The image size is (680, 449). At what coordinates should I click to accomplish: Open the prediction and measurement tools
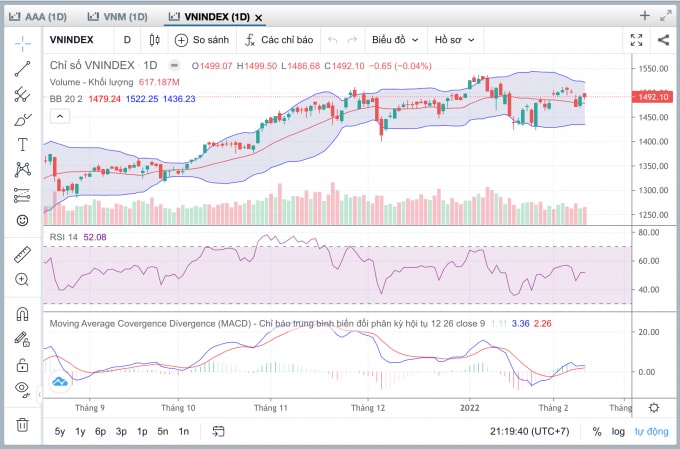[x=23, y=195]
